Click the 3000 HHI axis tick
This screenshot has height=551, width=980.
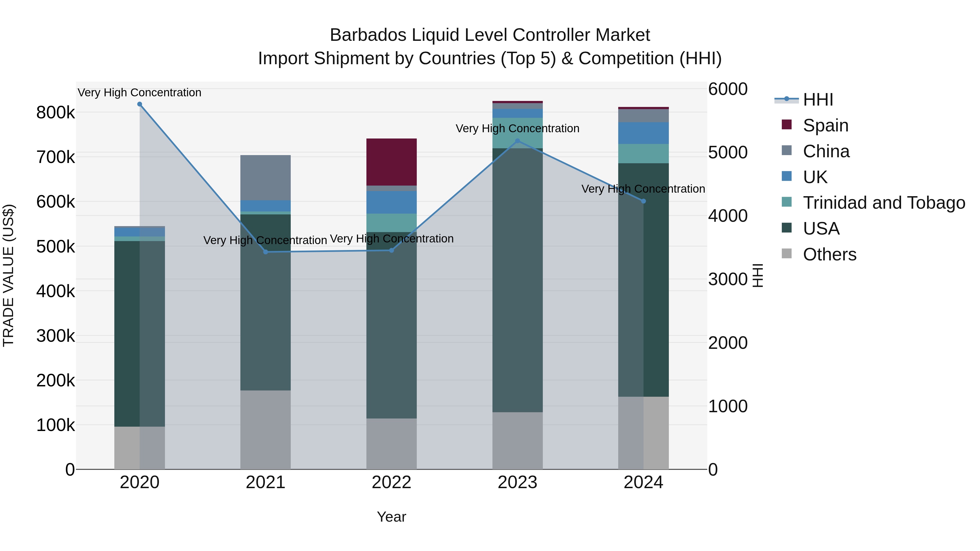tap(728, 279)
